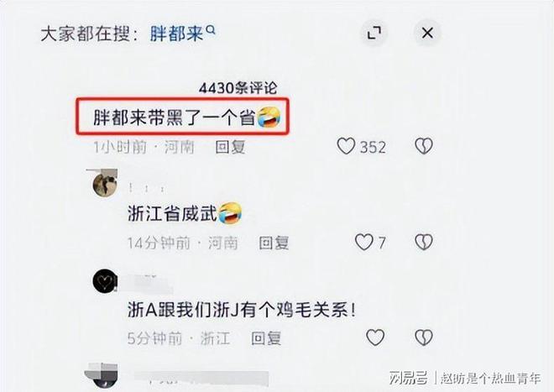Viewport: 554px width, 392px height.
Task: Search the trending term 胖都来
Action: pos(176,34)
